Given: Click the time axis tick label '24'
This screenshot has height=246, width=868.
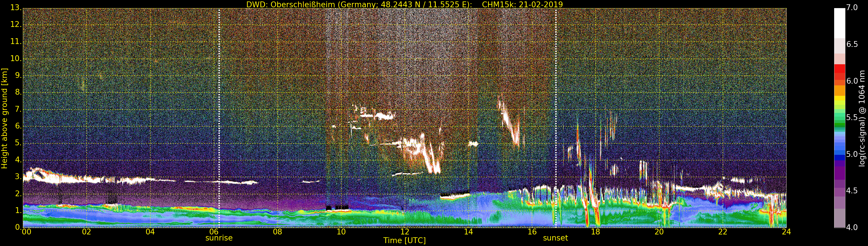Looking at the screenshot, I should coord(786,232).
